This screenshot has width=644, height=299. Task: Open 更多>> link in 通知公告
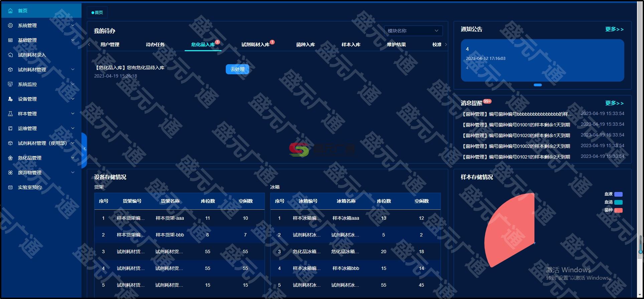coord(614,29)
